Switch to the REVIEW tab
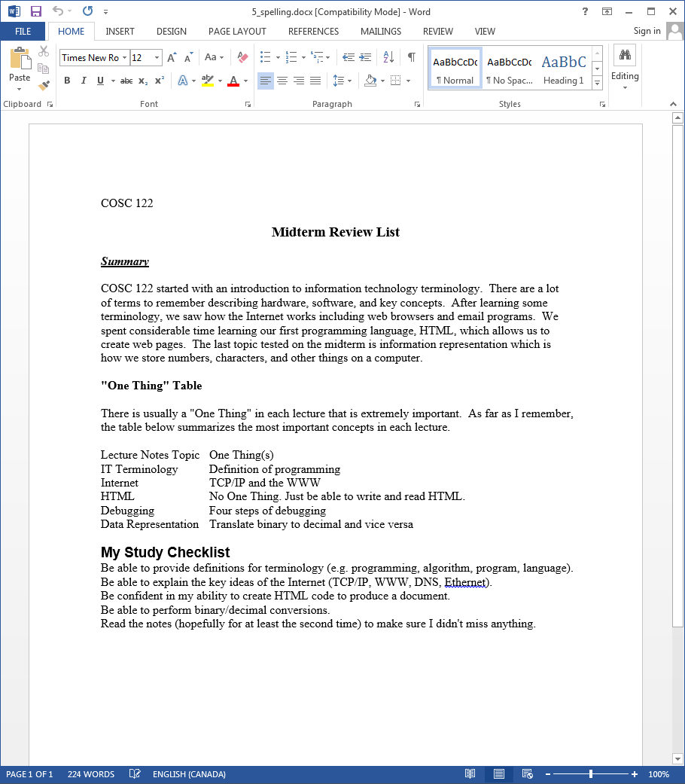The width and height of the screenshot is (685, 784). [x=437, y=32]
